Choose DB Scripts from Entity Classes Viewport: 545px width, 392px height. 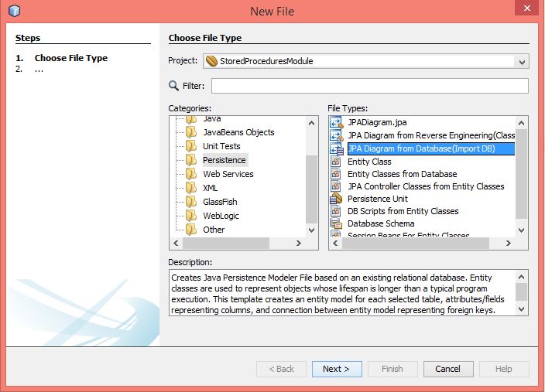tap(403, 211)
